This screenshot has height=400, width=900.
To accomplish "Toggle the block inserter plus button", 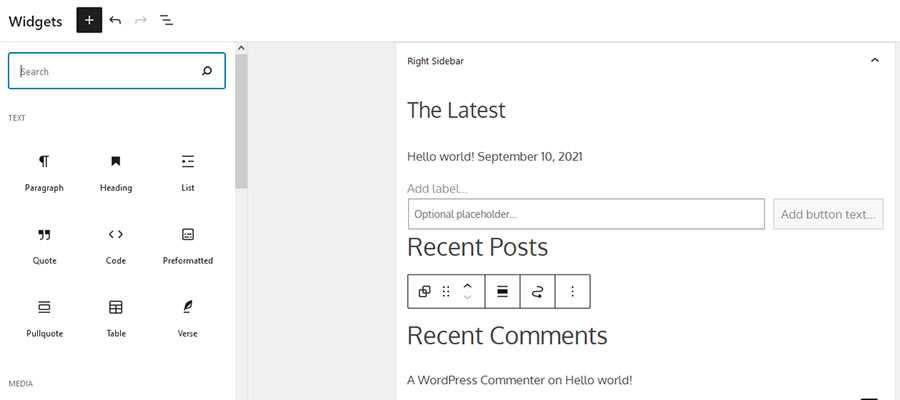I will 89,20.
